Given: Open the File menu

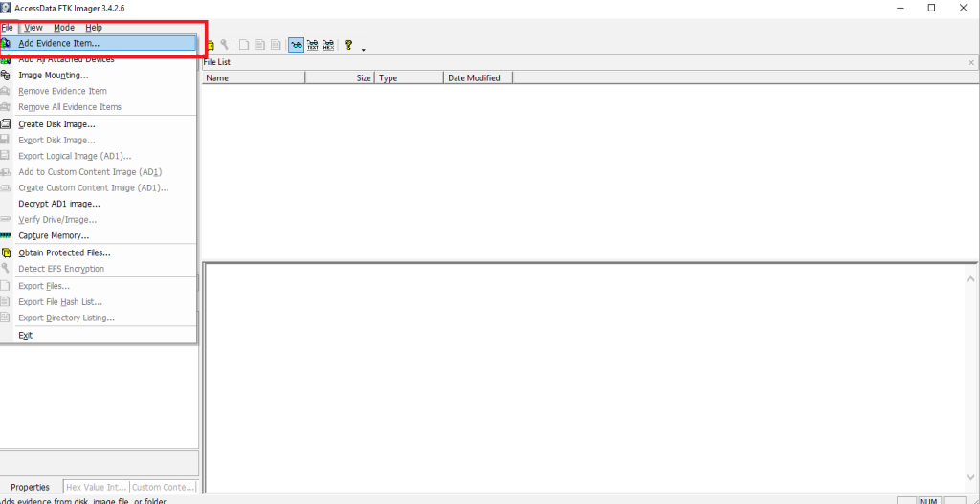Looking at the screenshot, I should 8,28.
